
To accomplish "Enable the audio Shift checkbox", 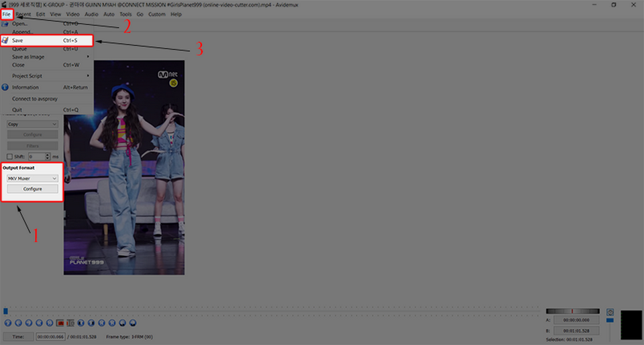I will coord(9,157).
